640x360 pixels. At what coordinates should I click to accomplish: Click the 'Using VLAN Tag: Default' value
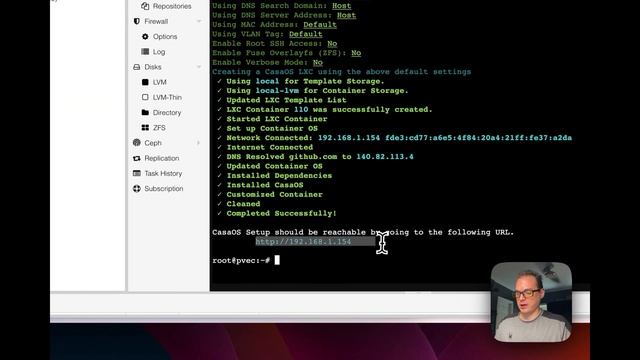click(305, 34)
